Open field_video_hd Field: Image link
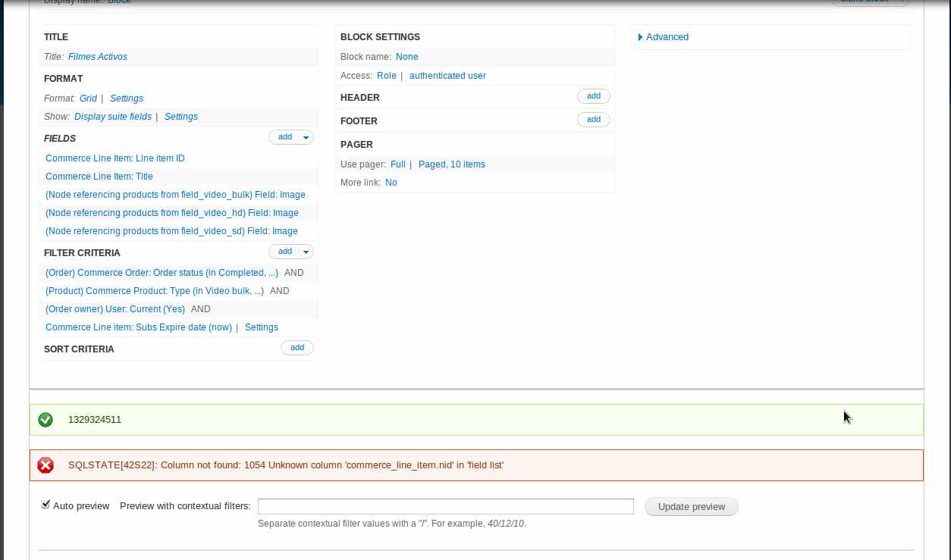 pos(172,213)
